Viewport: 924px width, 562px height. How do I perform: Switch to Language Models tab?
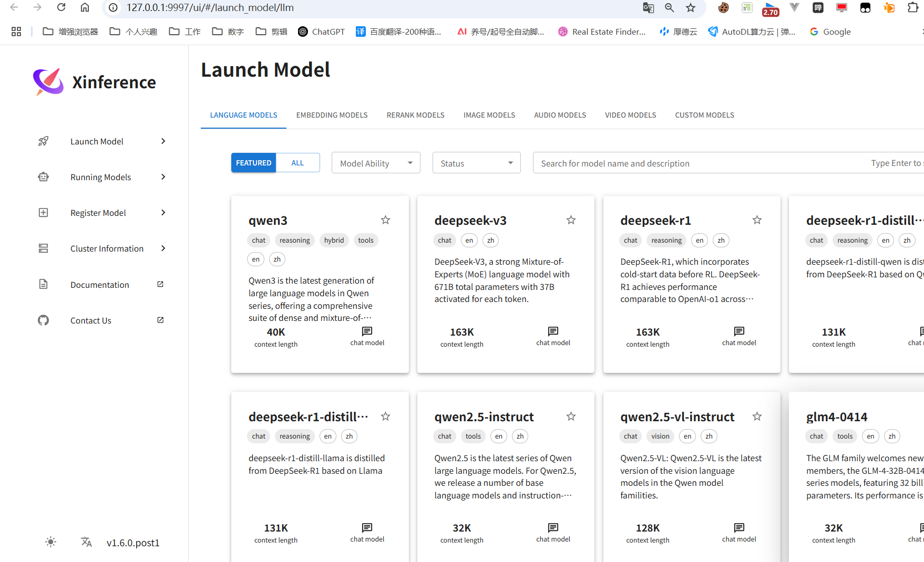pos(243,115)
